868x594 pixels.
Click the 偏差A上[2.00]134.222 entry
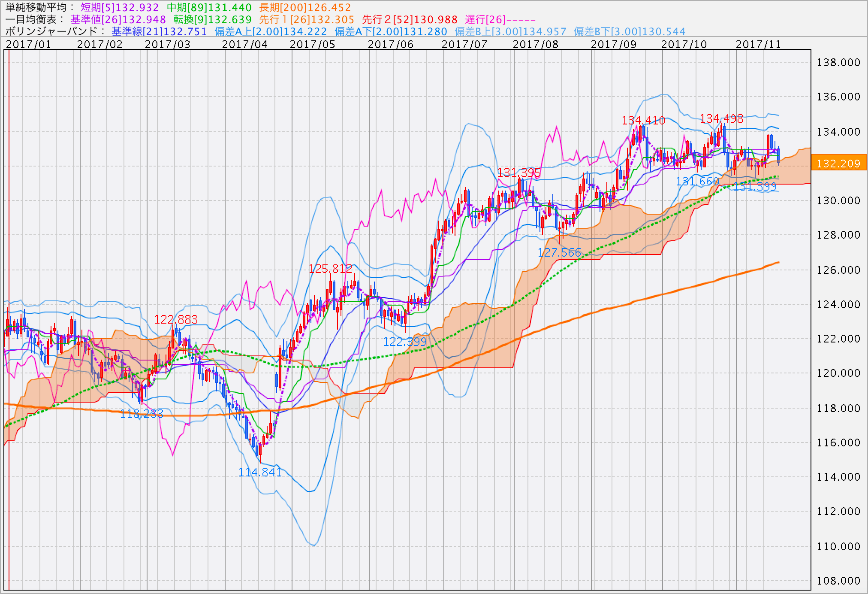tap(271, 31)
